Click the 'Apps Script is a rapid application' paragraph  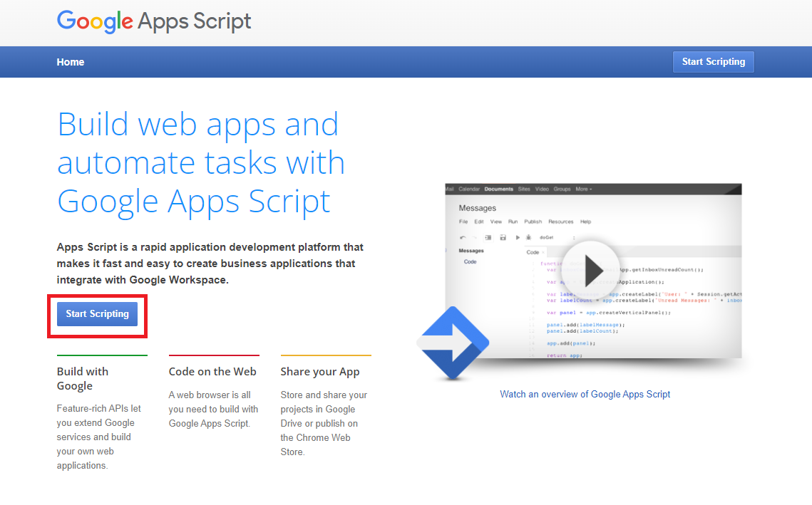point(210,264)
